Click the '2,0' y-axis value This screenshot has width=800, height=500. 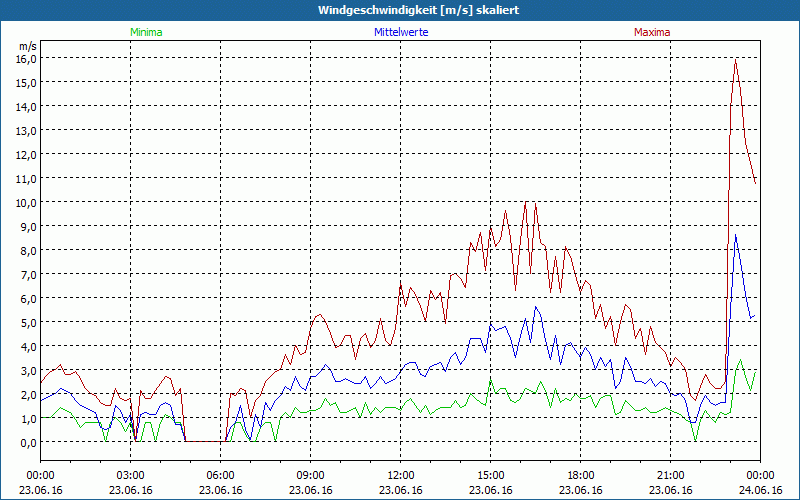30,394
